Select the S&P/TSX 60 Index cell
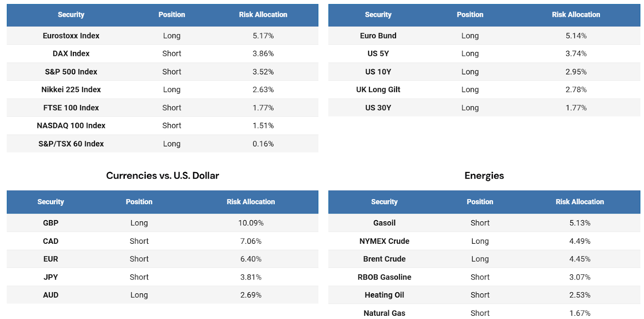This screenshot has width=644, height=319. coord(71,144)
